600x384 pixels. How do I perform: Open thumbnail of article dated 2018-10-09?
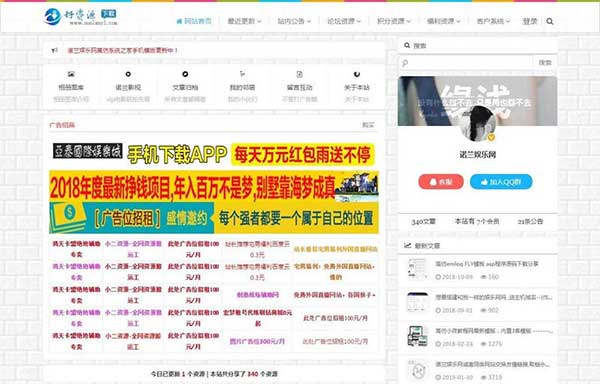(x=417, y=269)
